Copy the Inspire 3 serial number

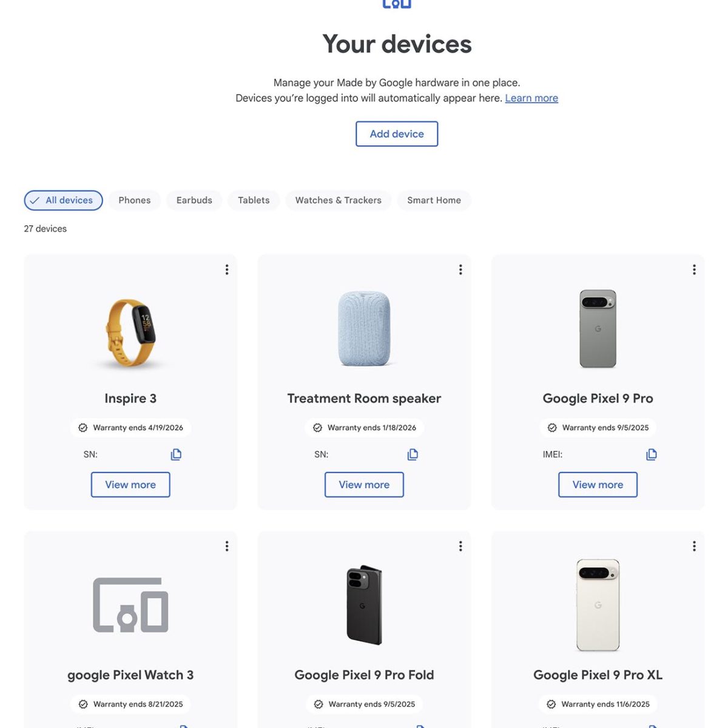176,454
